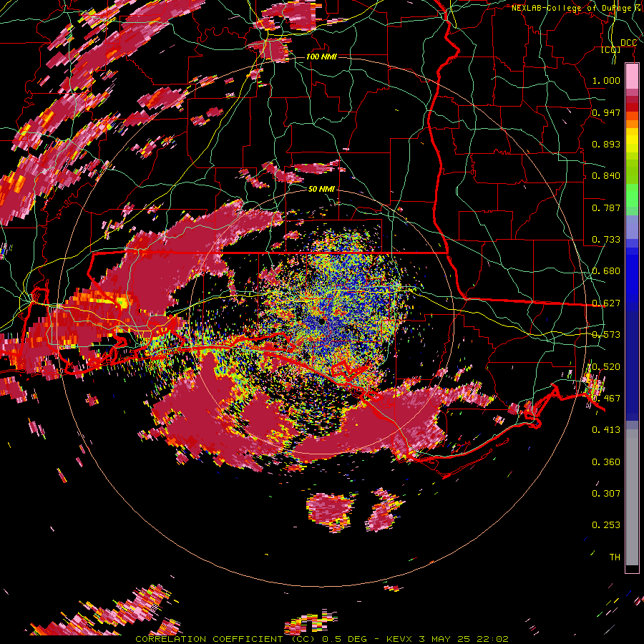The image size is (644, 644).
Task: Click the 0.253 legend value
Action: 606,525
